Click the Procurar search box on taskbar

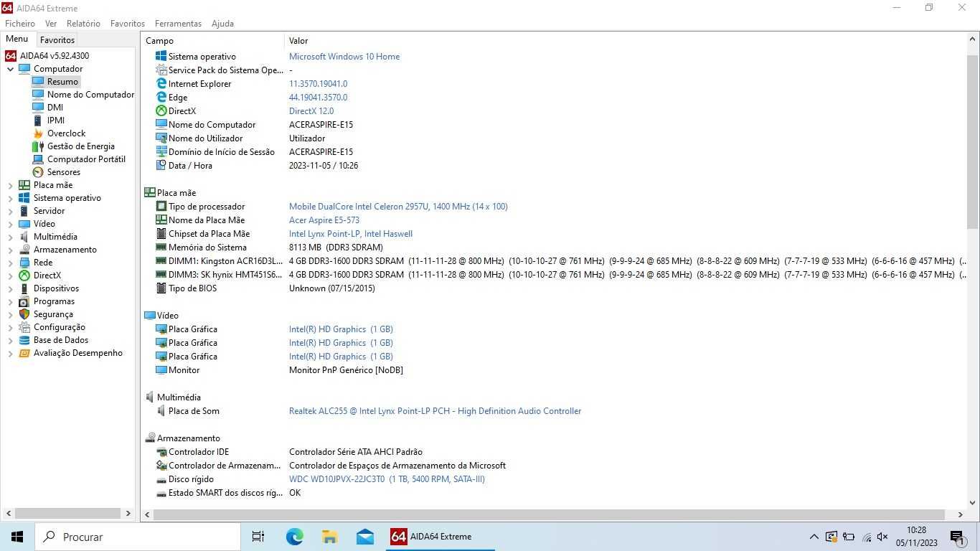[x=138, y=537]
